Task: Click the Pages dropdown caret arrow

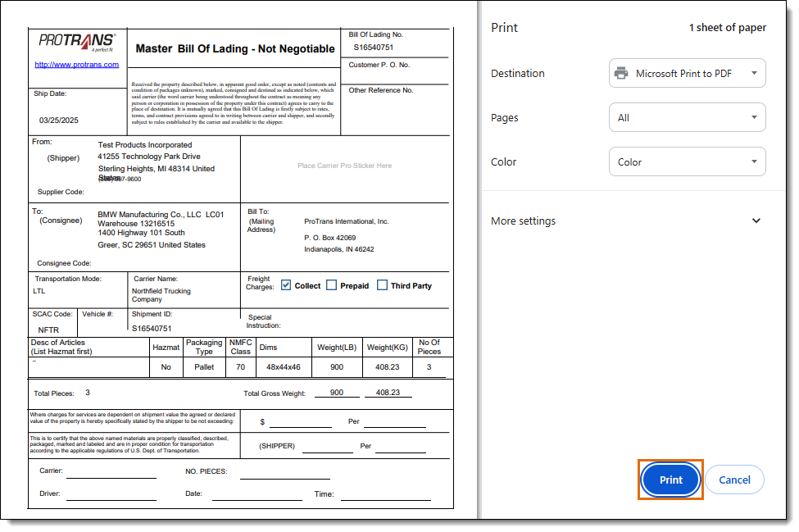Action: coord(754,118)
